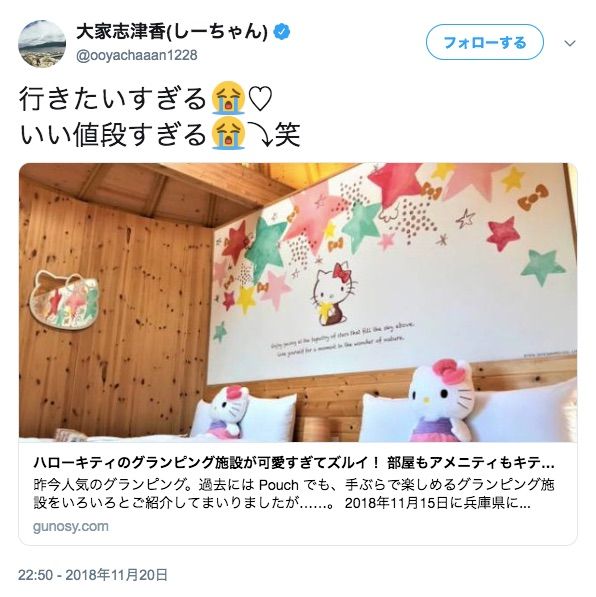Click the tweet text 行きたいすぎる
The height and width of the screenshot is (597, 596).
tap(112, 98)
